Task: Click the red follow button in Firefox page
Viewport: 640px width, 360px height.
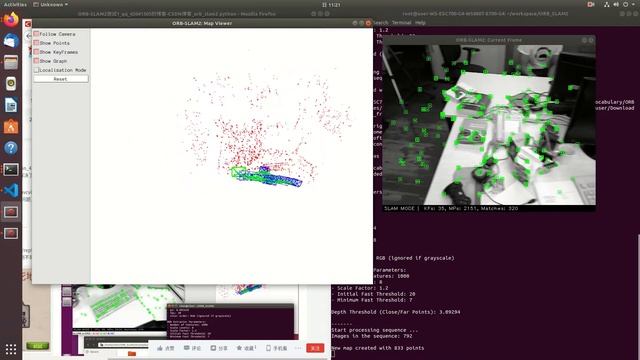Action: tap(315, 348)
